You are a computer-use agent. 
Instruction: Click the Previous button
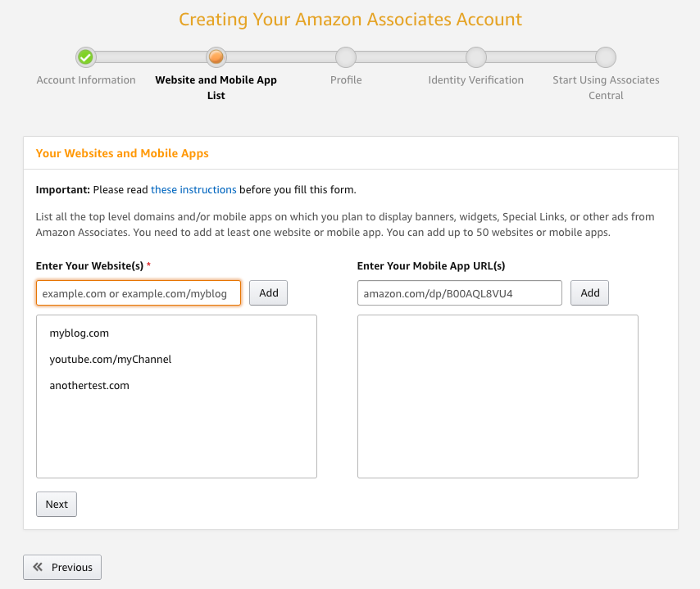pyautogui.click(x=61, y=567)
